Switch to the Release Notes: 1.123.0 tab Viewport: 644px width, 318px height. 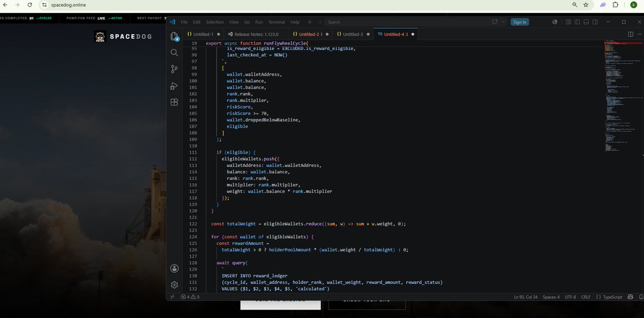[257, 34]
